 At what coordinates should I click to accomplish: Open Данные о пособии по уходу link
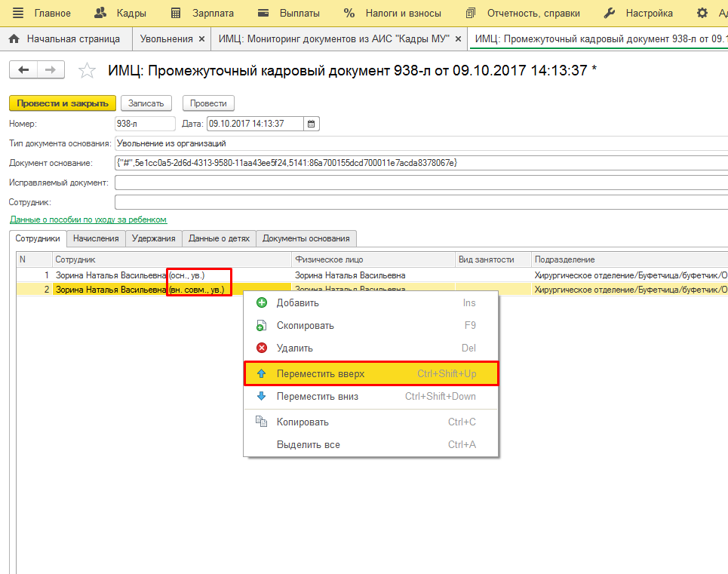click(88, 219)
